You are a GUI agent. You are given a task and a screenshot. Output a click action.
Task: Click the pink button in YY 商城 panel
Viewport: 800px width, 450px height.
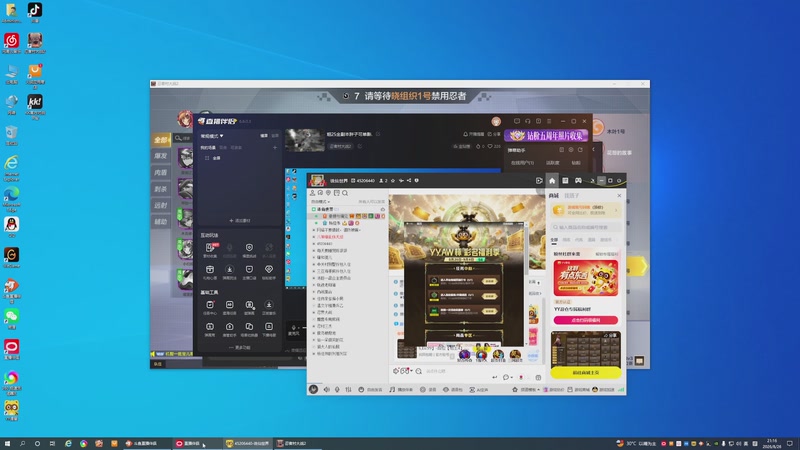585,320
